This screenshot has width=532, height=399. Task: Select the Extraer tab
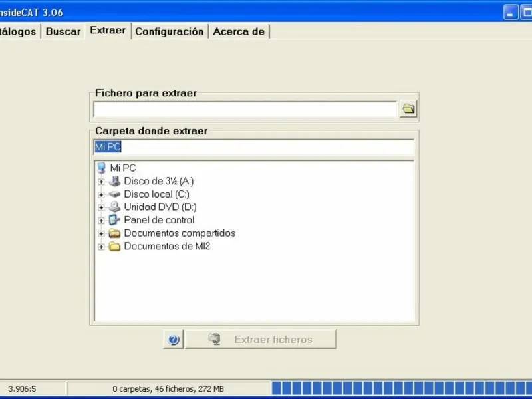click(x=108, y=30)
